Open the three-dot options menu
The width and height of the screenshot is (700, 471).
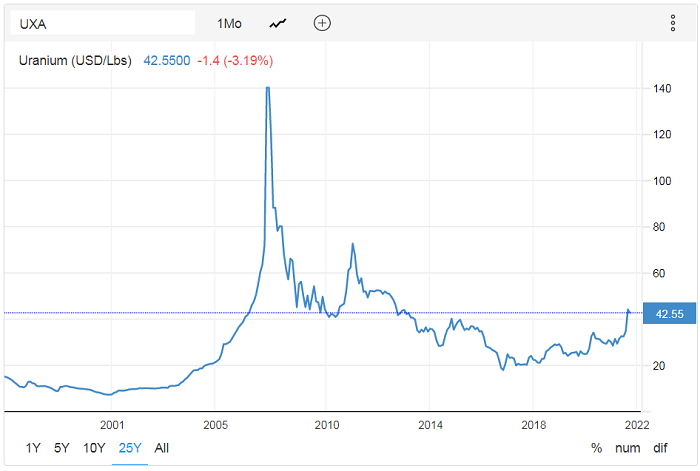[x=672, y=23]
